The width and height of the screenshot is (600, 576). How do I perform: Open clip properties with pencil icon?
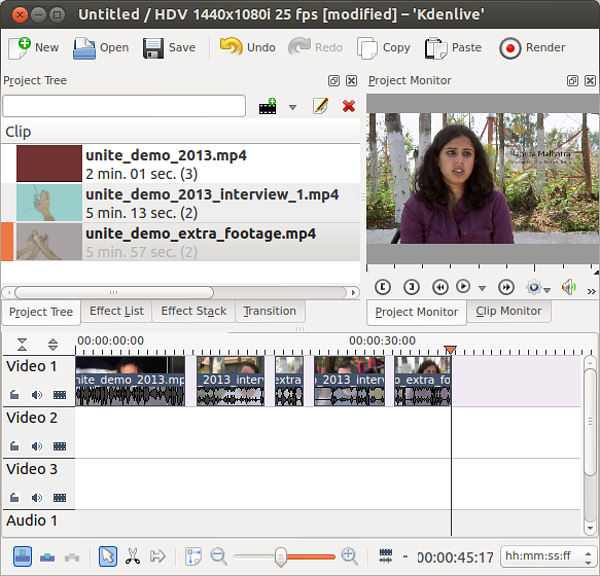pos(321,106)
